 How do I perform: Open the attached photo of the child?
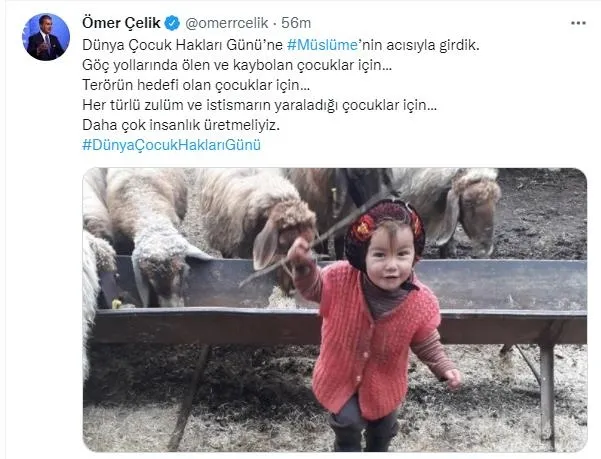335,310
